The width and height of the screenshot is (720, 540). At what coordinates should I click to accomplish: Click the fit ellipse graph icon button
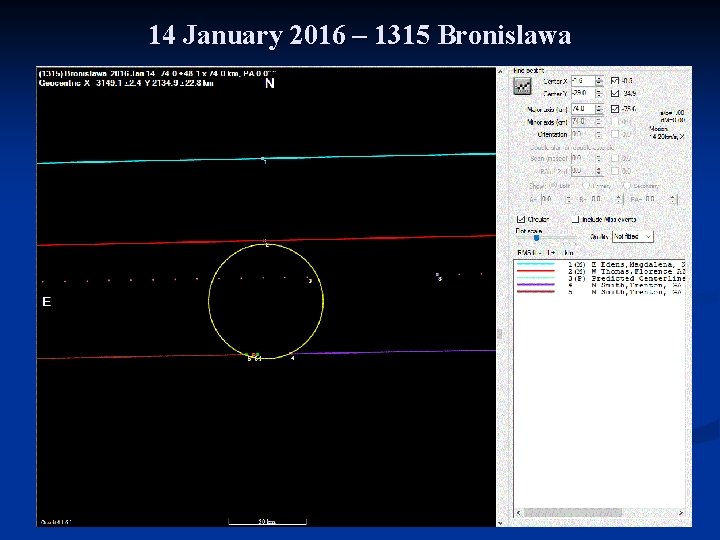(522, 86)
